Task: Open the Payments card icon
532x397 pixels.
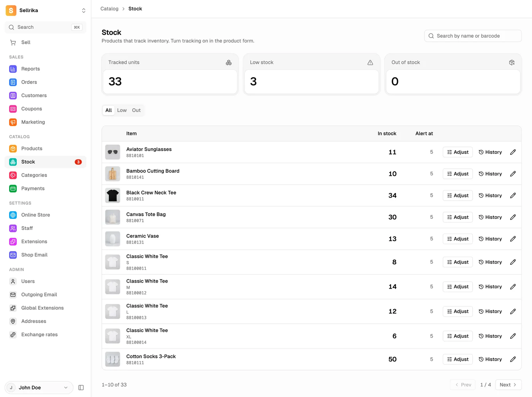Action: (x=13, y=188)
